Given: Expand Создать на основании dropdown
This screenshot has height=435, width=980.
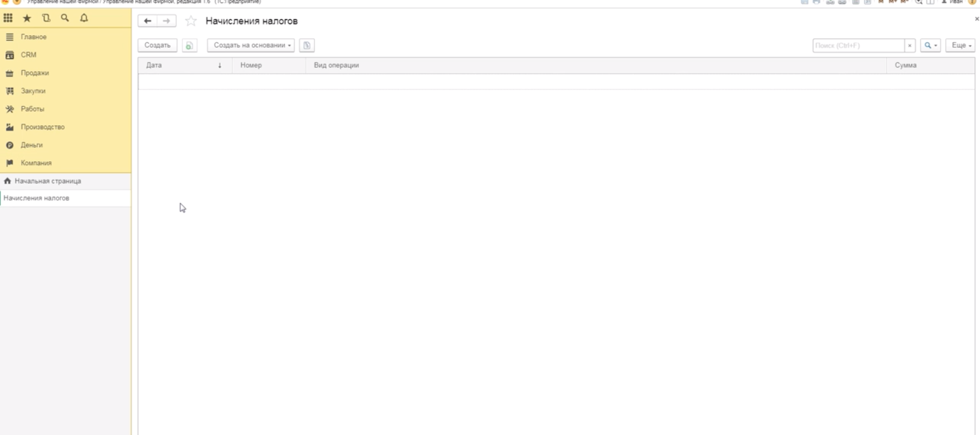Looking at the screenshot, I should coord(251,45).
